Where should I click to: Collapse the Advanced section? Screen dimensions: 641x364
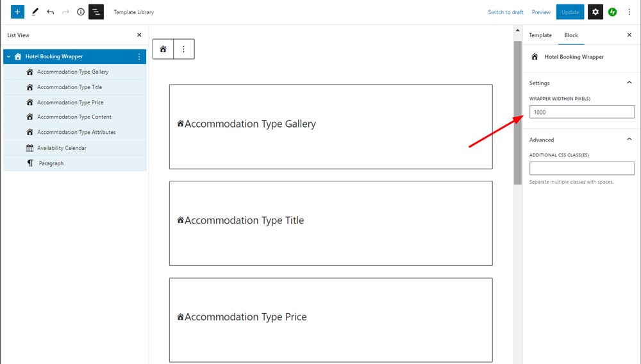629,139
